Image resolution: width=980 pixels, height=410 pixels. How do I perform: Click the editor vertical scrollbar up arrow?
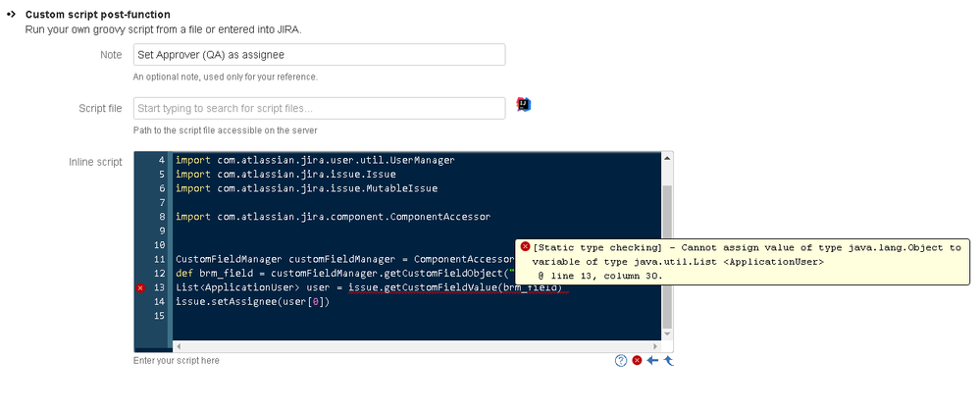click(667, 158)
